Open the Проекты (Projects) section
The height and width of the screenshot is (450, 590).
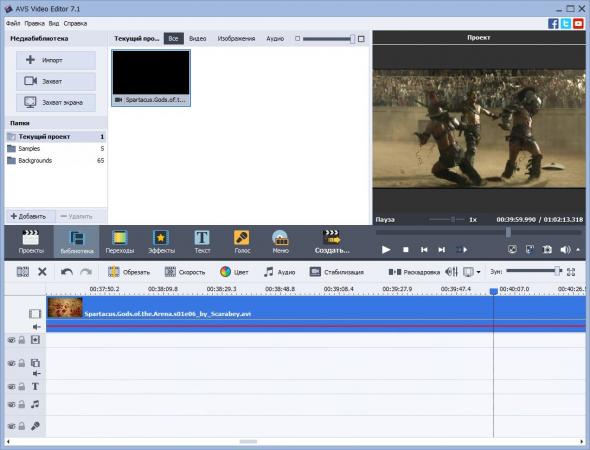pos(31,242)
